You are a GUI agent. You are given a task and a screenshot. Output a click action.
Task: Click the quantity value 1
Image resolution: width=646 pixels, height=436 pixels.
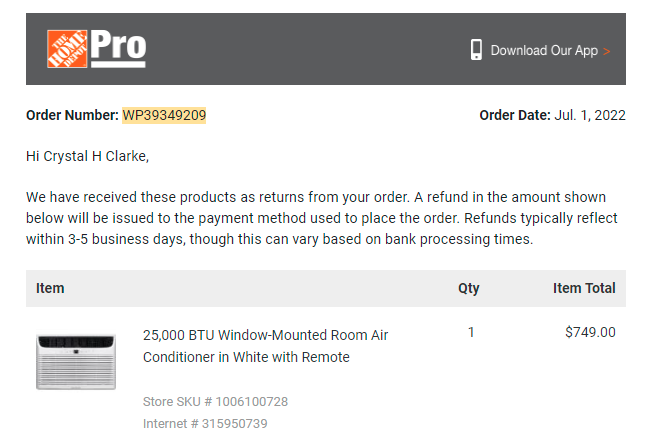tap(471, 332)
